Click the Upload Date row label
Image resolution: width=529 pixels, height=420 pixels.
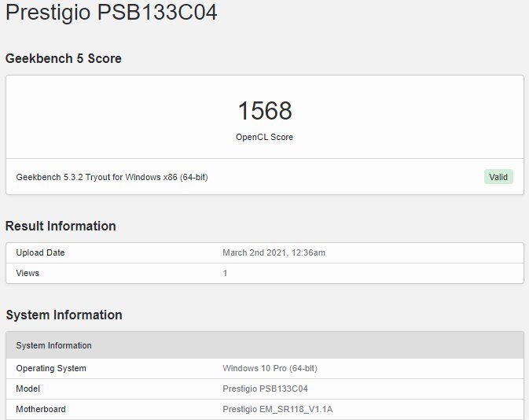click(40, 252)
